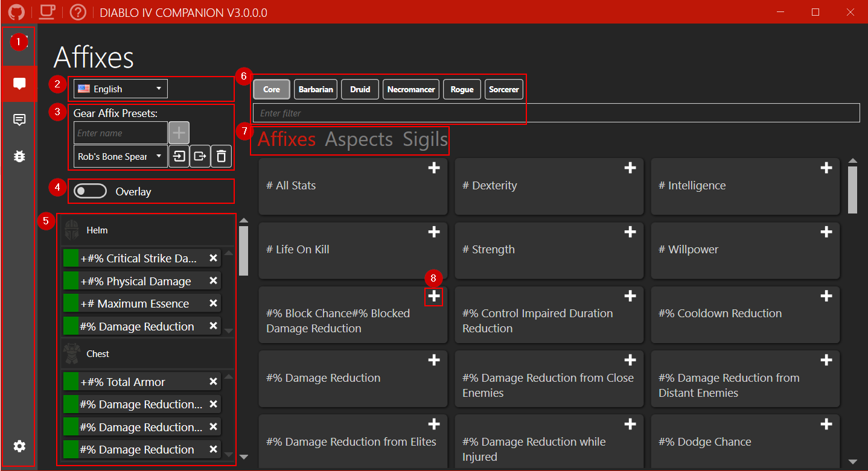Remove Critical Strike Damage from Helm
This screenshot has height=471, width=868.
click(213, 258)
